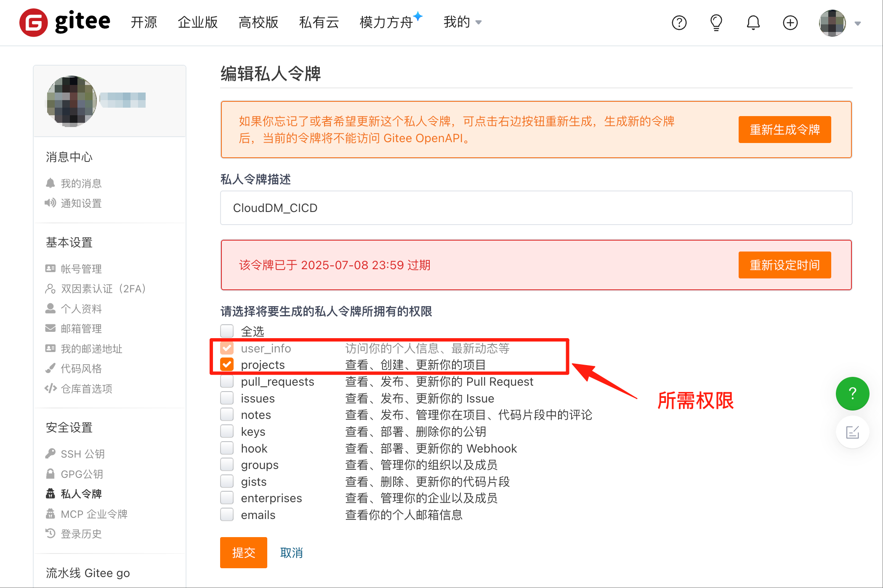Image resolution: width=883 pixels, height=588 pixels.
Task: Uncheck the projects permission checkbox
Action: click(227, 364)
